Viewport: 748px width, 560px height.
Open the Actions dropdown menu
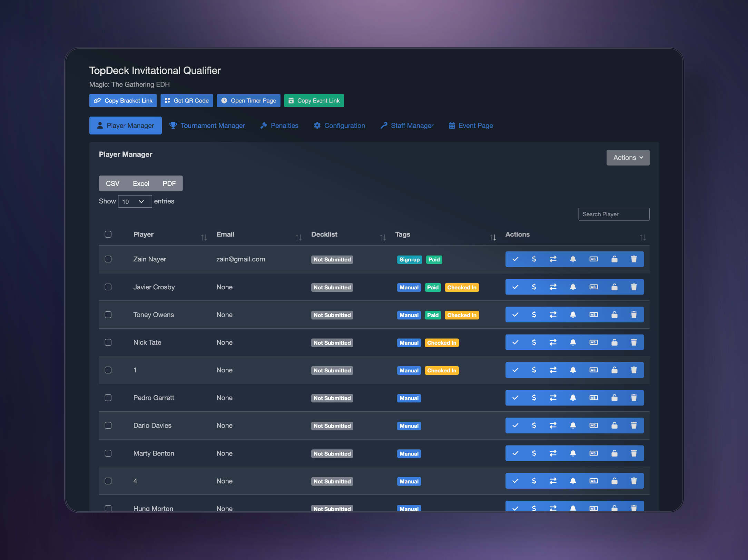click(628, 158)
